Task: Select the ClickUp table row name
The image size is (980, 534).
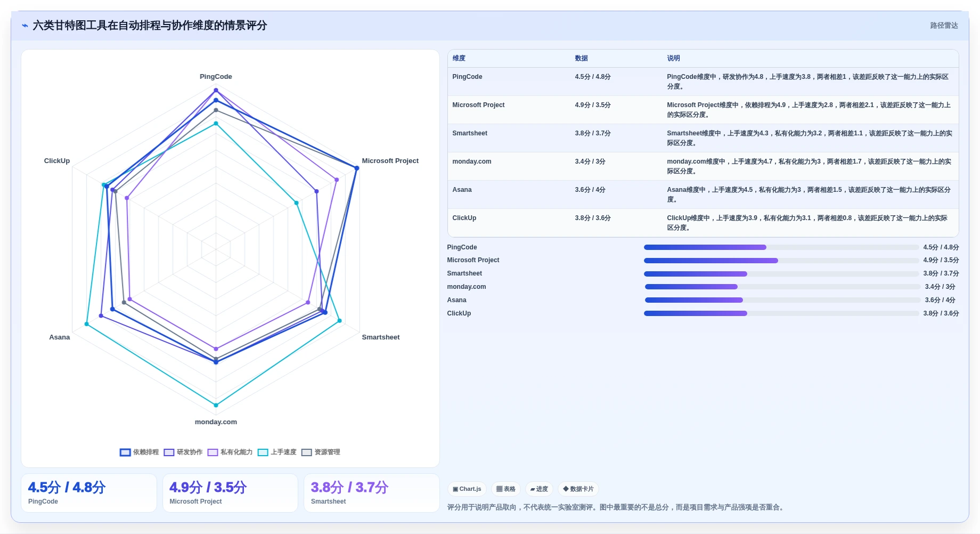Action: (x=464, y=218)
